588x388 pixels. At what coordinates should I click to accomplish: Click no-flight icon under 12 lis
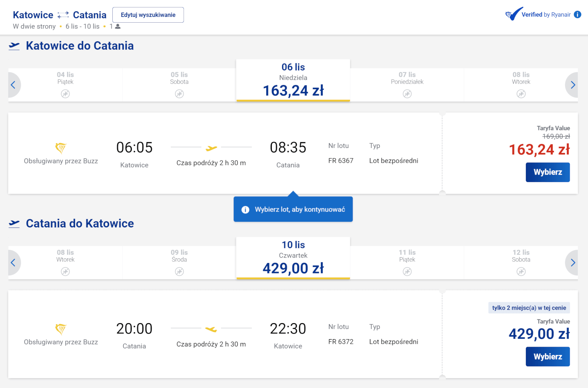(x=521, y=272)
